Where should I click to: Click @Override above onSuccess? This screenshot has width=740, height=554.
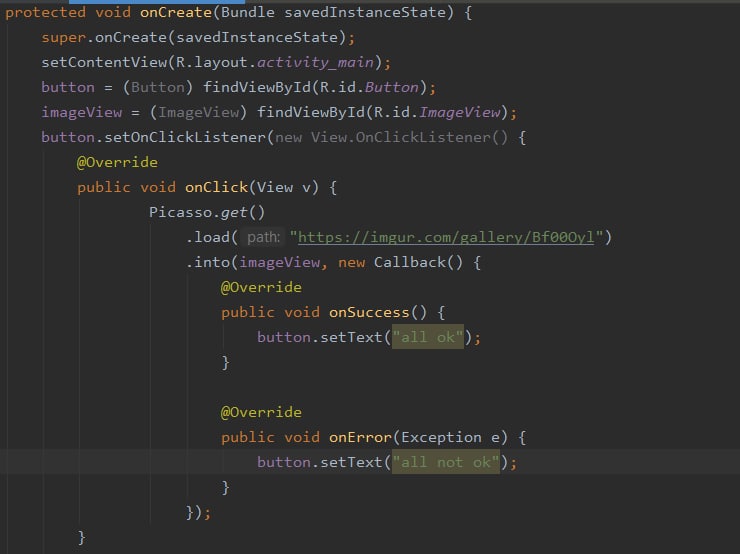click(x=261, y=287)
